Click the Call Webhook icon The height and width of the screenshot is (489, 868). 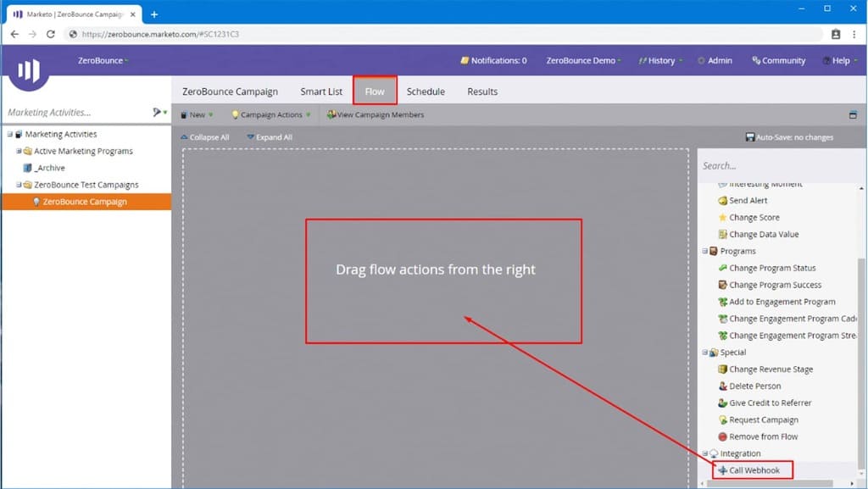pos(722,470)
